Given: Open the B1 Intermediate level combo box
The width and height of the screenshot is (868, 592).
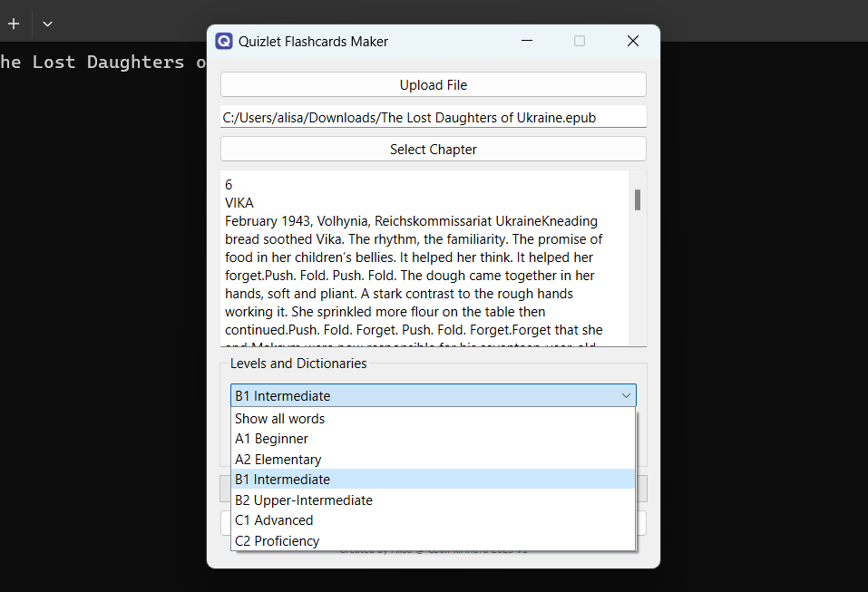Looking at the screenshot, I should 433,395.
